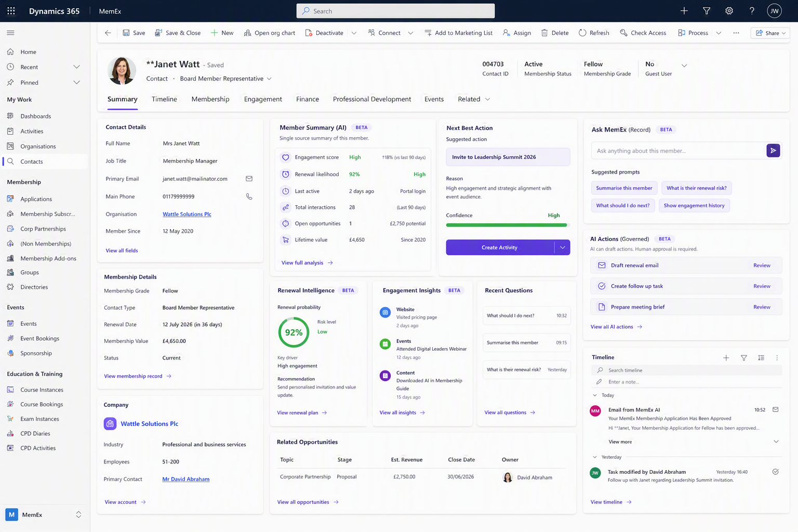Go back using the back arrow

point(108,33)
